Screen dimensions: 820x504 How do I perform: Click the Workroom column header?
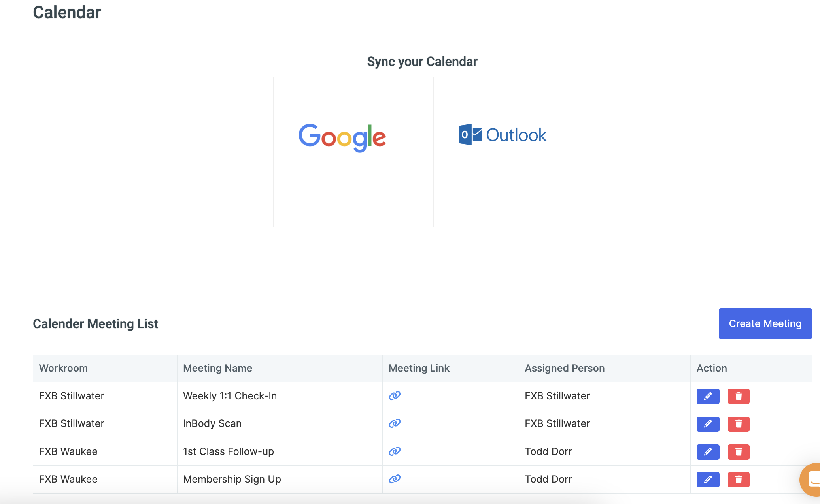tap(63, 368)
